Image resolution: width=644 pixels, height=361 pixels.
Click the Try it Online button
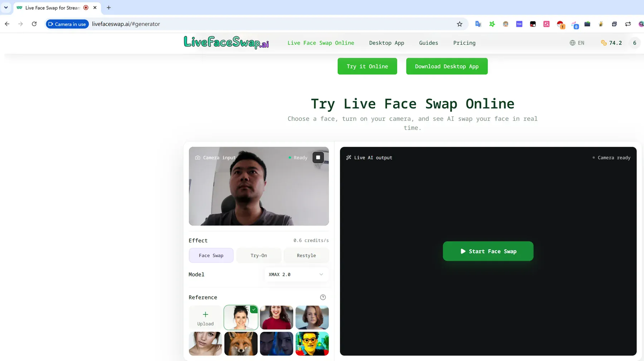coord(367,66)
